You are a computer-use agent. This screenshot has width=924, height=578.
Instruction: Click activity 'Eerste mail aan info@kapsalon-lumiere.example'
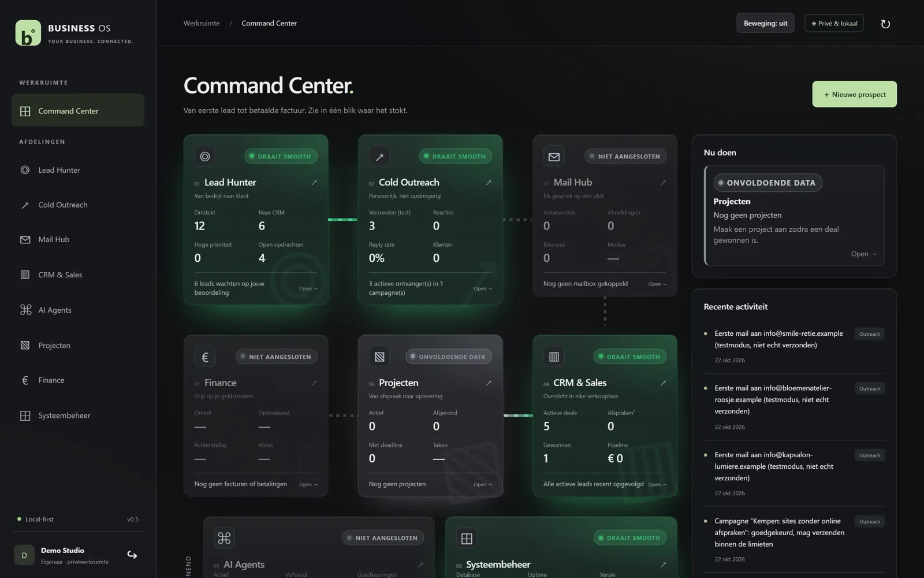tap(774, 466)
